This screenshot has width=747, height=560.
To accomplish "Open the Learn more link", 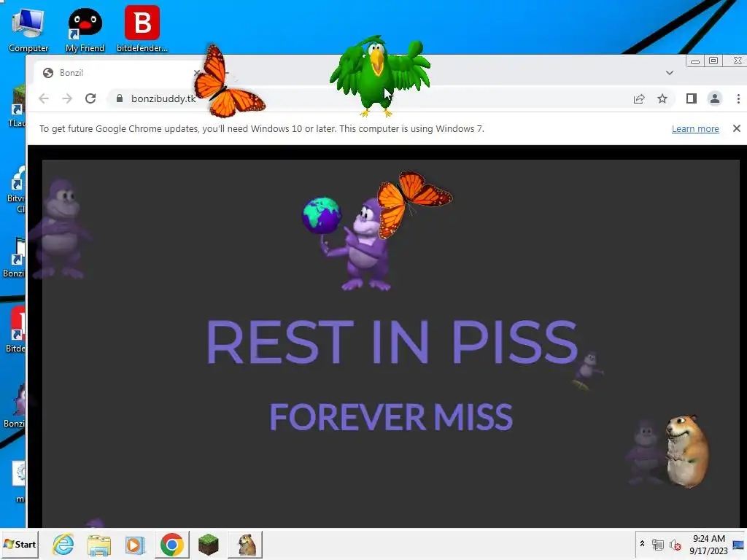I will pos(695,128).
